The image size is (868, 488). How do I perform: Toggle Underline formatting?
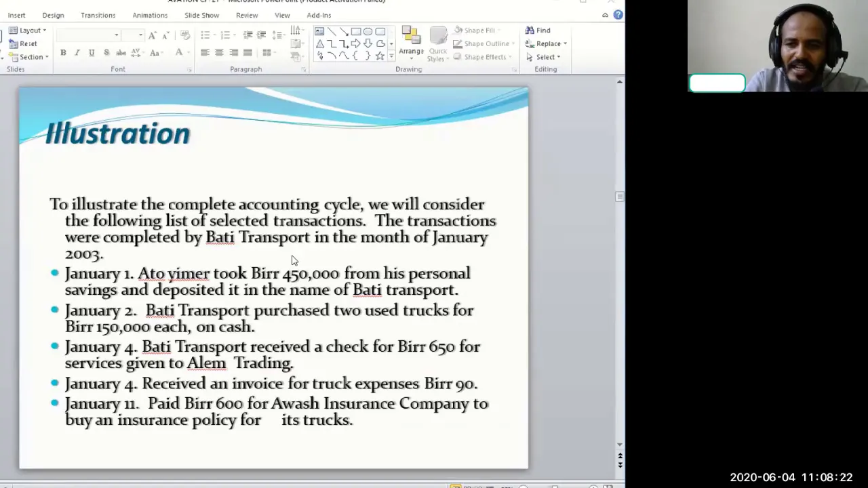[92, 52]
